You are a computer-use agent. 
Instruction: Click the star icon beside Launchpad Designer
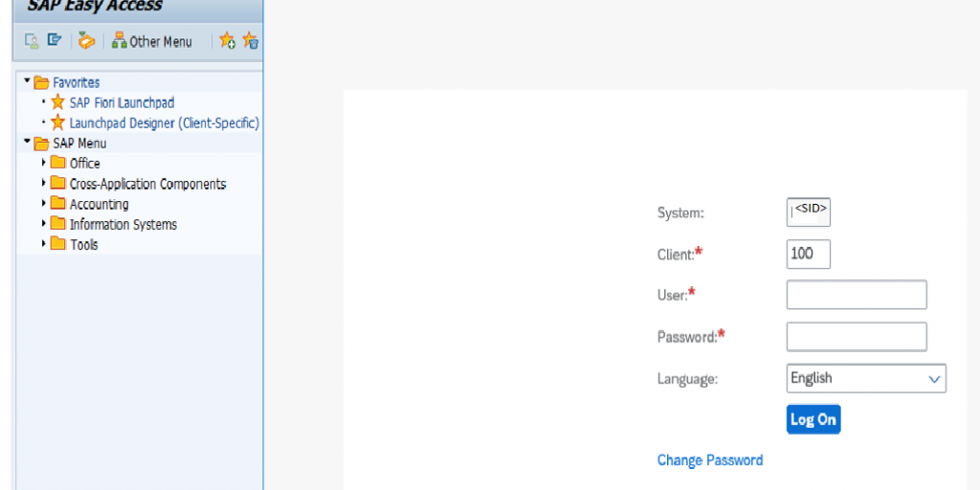pyautogui.click(x=57, y=122)
